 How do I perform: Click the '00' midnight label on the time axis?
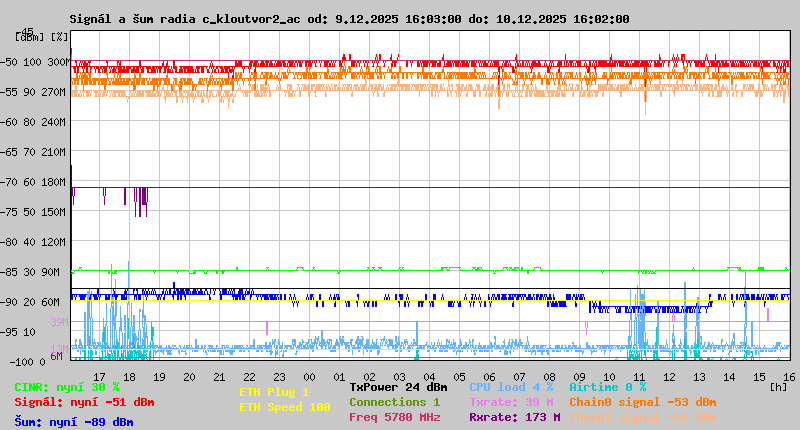tap(310, 377)
